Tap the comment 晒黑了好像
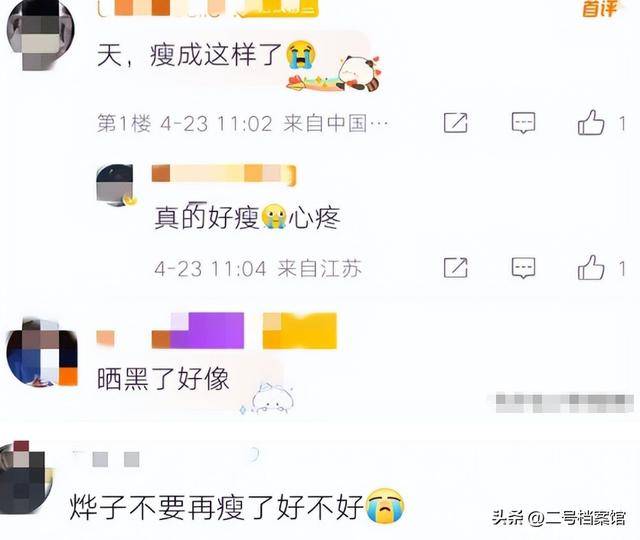 click(163, 378)
